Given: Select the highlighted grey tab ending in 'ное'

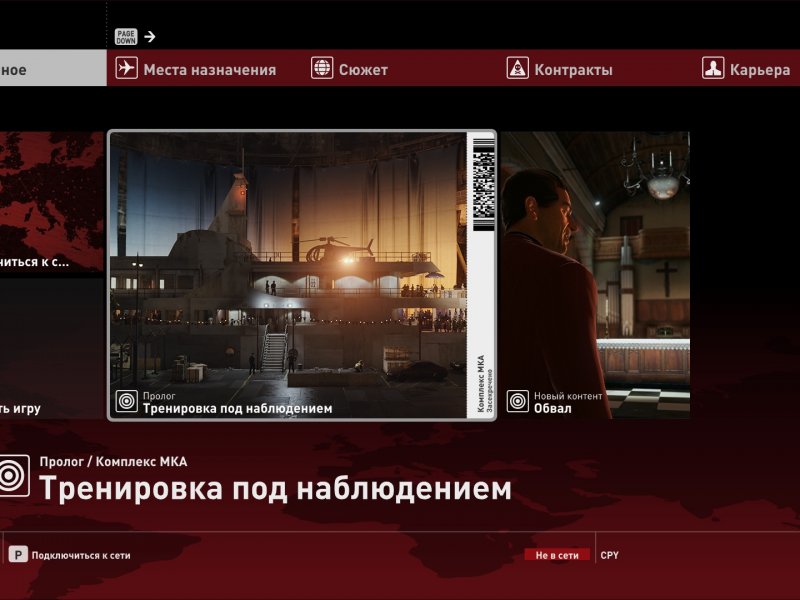Looking at the screenshot, I should coord(53,68).
